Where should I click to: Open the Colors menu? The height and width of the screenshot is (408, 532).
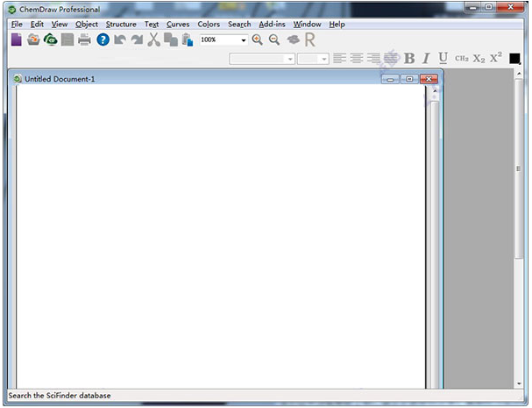(x=209, y=25)
